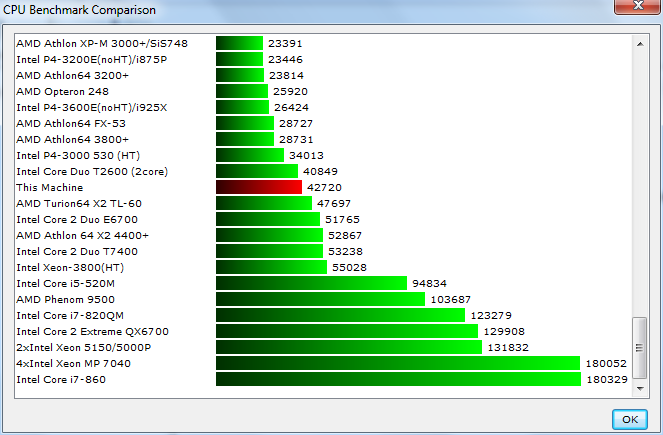
Task: Click the score value 23391
Action: click(285, 43)
